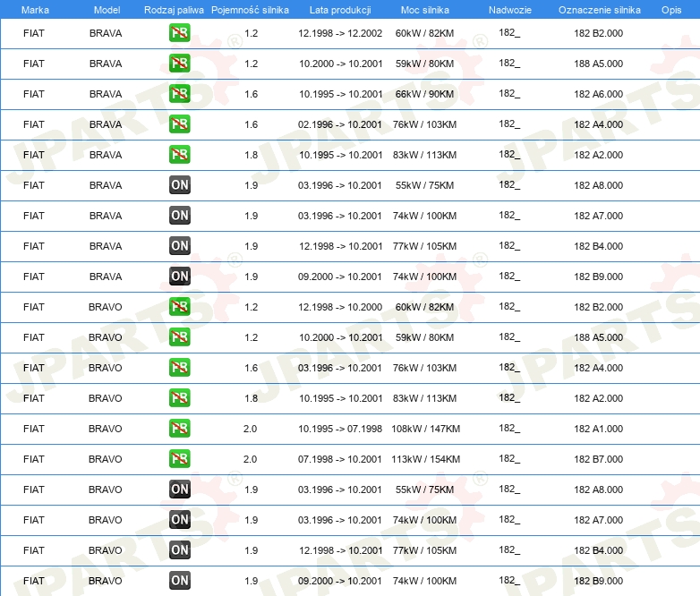Click BRAVA engine code 182 A7.000
Viewport: 700px width, 596px height.
tap(598, 215)
